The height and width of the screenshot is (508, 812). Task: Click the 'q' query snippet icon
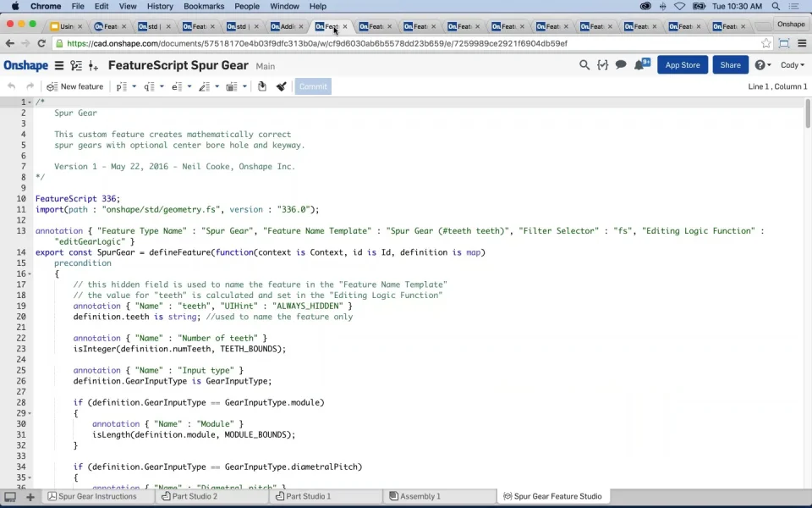pyautogui.click(x=149, y=86)
